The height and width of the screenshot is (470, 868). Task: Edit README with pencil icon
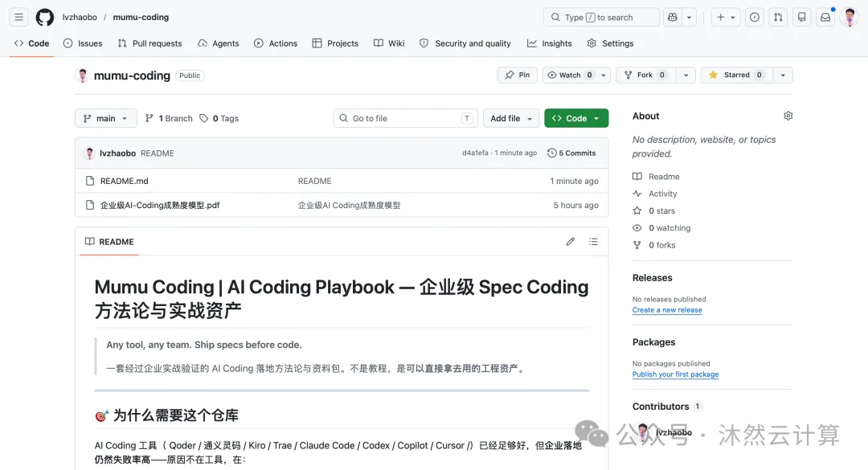[x=570, y=241]
